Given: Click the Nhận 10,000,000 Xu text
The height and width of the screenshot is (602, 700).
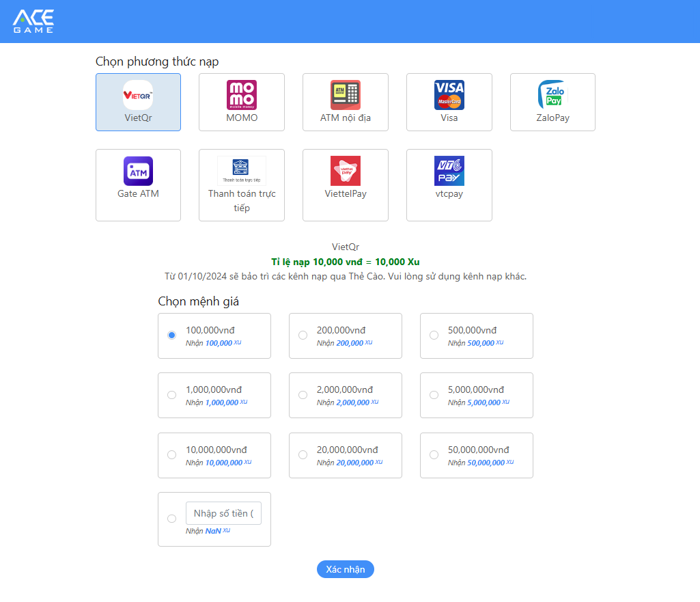Looking at the screenshot, I should point(219,463).
